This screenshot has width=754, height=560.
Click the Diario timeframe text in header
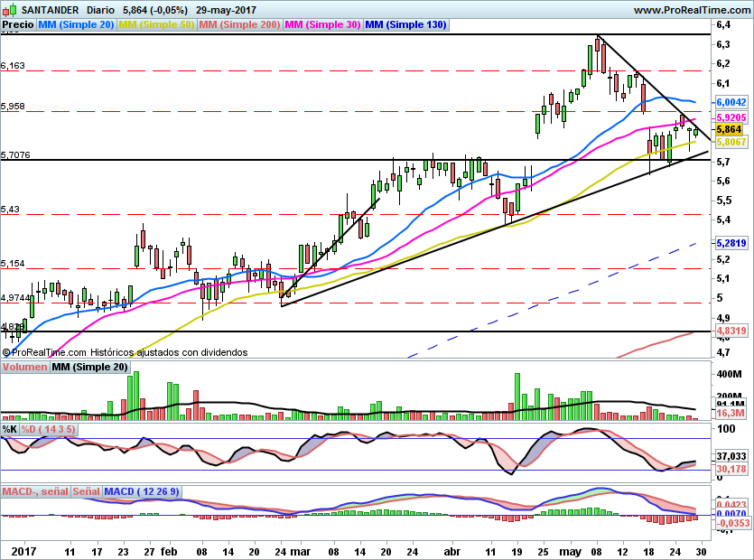click(x=102, y=10)
